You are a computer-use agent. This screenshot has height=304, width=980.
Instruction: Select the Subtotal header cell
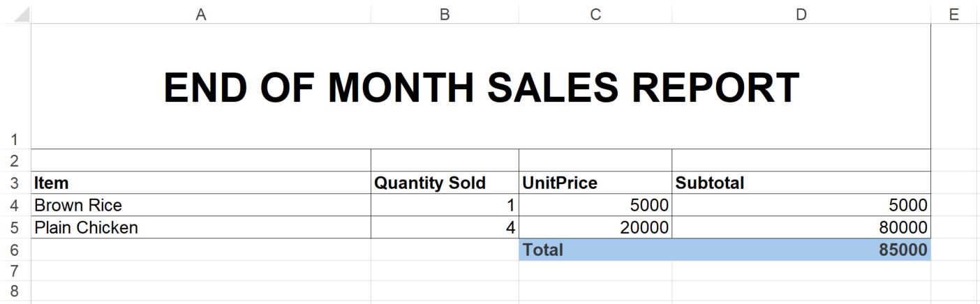[801, 183]
